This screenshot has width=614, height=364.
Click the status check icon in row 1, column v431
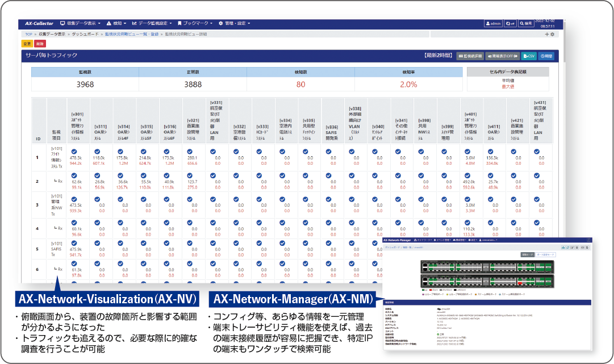(x=536, y=152)
